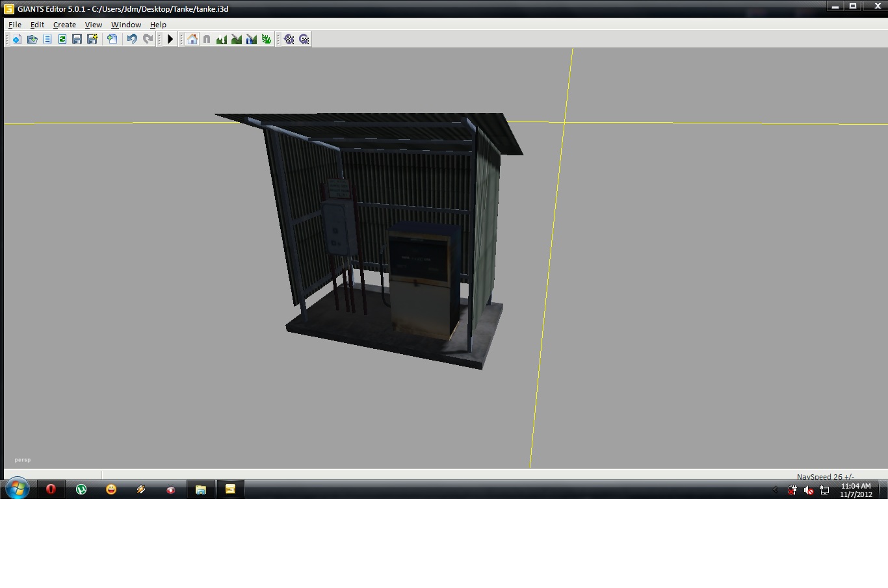Open a file using folder icon
The width and height of the screenshot is (888, 588).
(32, 39)
